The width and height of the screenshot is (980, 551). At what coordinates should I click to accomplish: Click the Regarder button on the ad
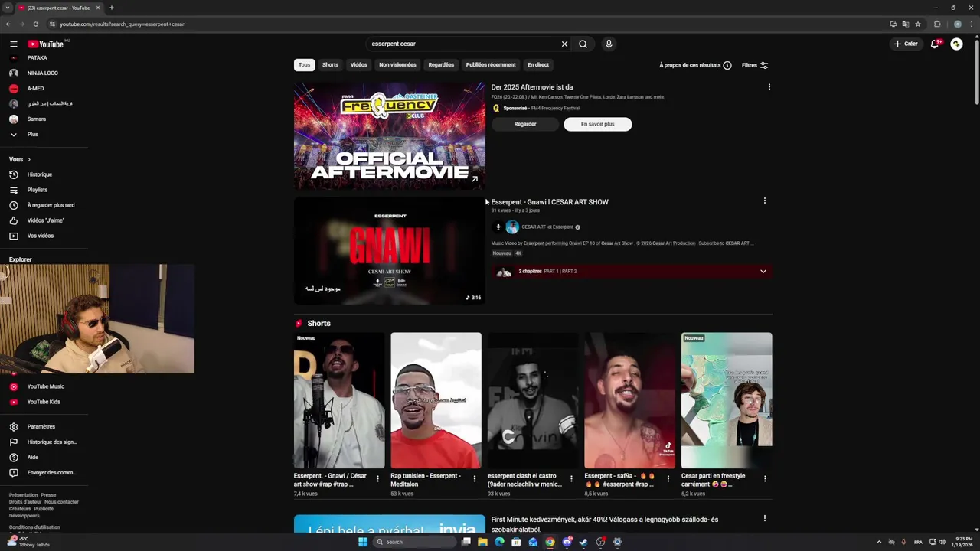[525, 124]
